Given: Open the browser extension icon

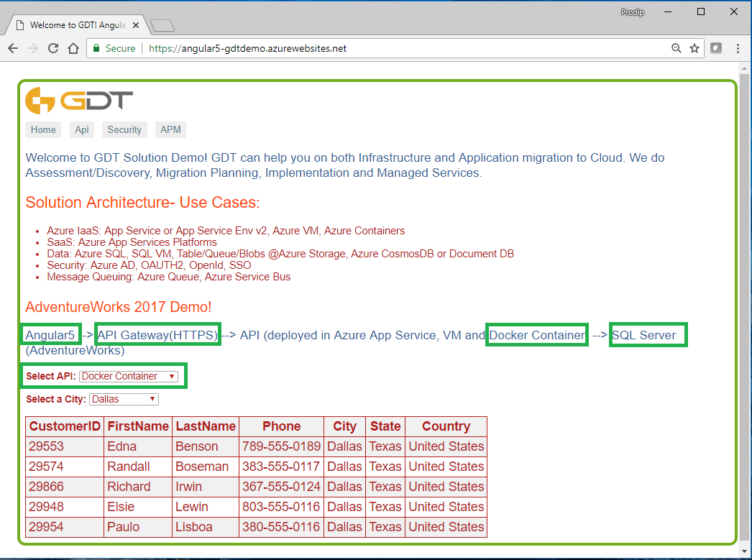Looking at the screenshot, I should [x=716, y=48].
